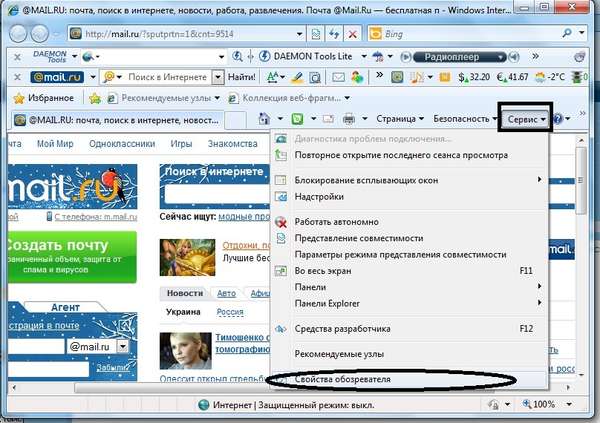Toggle Работать автономно in the menu
The width and height of the screenshot is (600, 423).
coord(336,221)
